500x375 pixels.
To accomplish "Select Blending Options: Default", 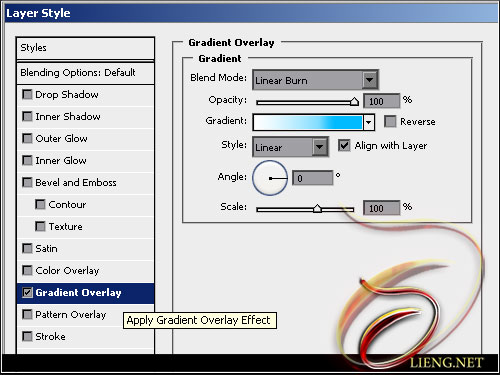I will [x=85, y=73].
